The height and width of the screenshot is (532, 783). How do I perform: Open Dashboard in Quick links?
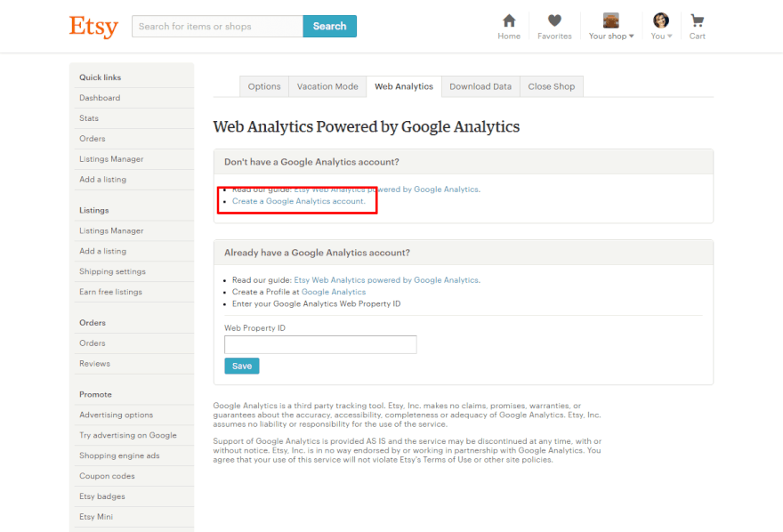[100, 98]
